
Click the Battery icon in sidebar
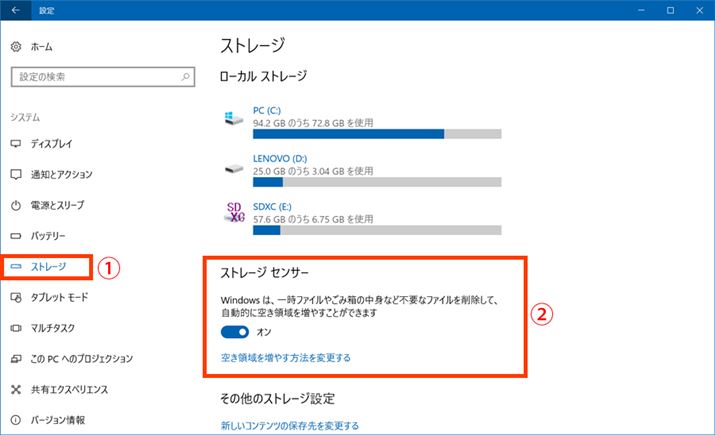15,236
